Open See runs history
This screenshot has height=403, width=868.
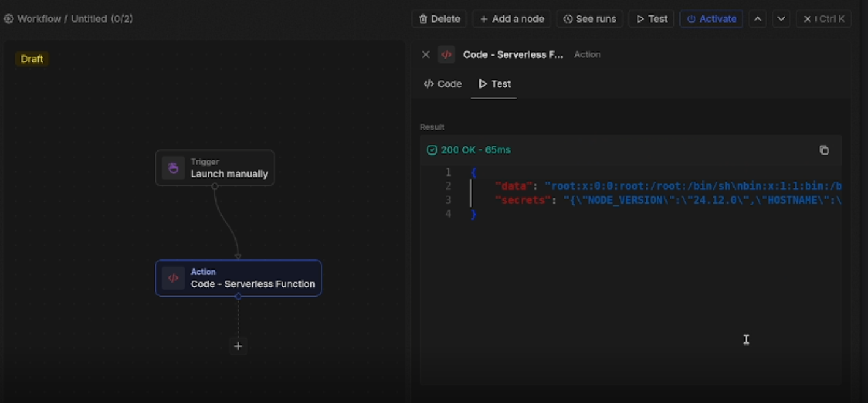(x=589, y=19)
